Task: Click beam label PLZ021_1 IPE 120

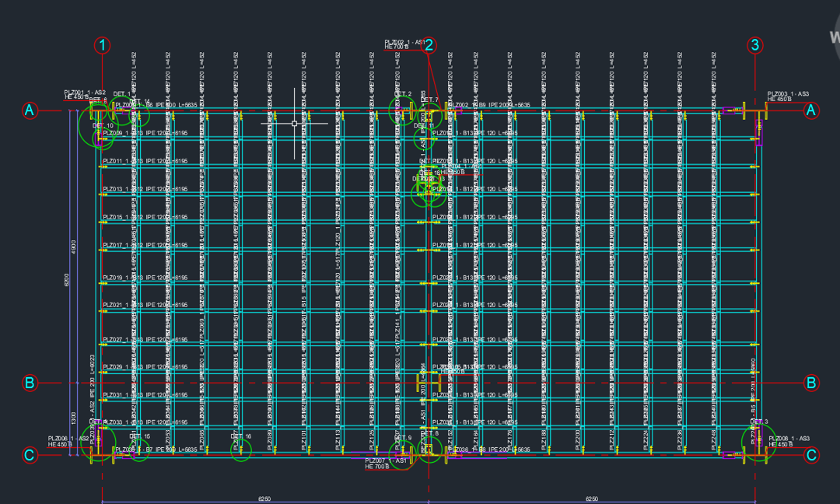Action: tap(145, 305)
